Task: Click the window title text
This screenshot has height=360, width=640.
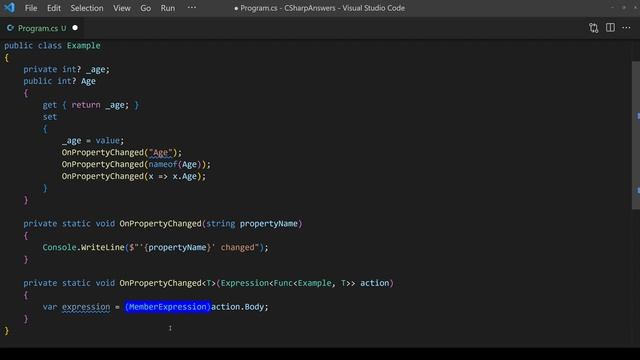Action: coord(320,8)
